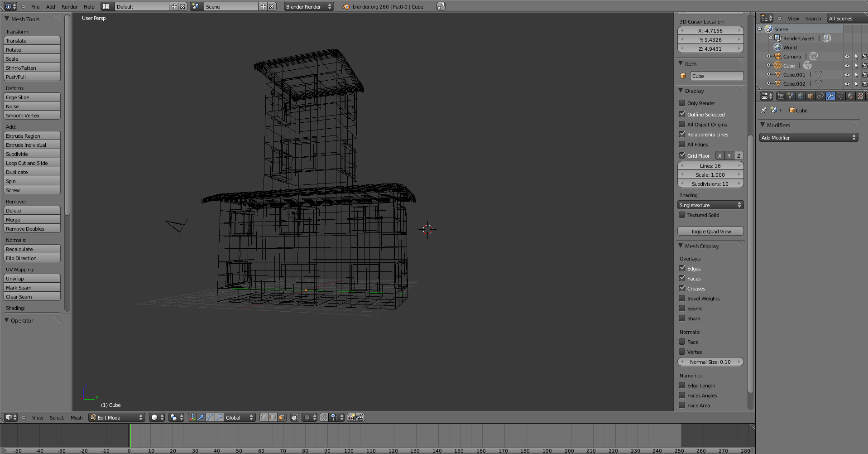Click the Unwrap button
Viewport: 868px width, 454px height.
(32, 278)
